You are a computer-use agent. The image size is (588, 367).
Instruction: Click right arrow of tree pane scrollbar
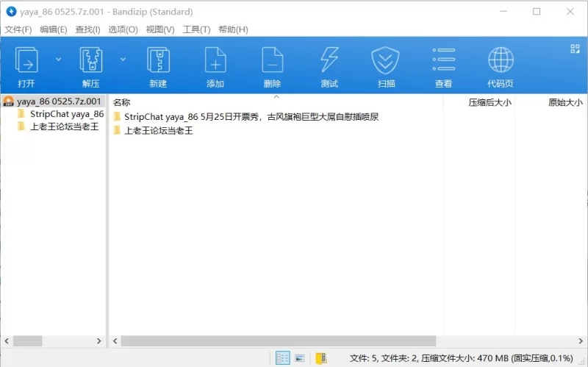tap(98, 341)
